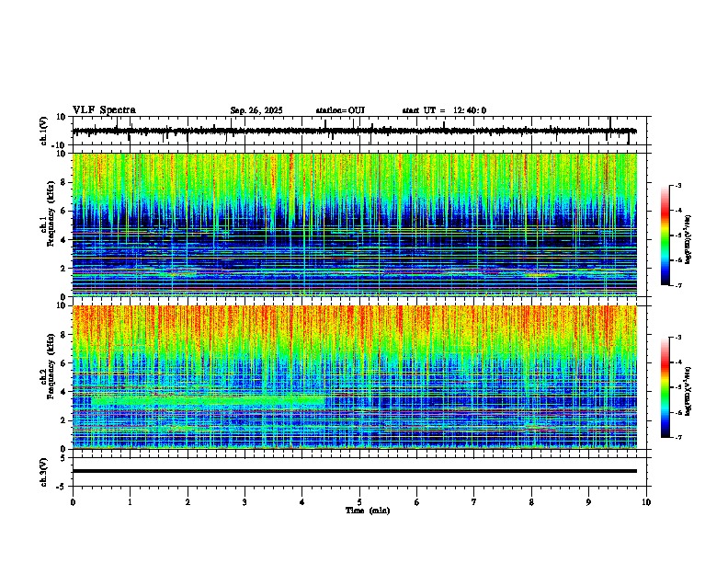Viewport: 728px width, 563px height.
Task: Click time axis tick label "10"
Action: click(x=646, y=502)
